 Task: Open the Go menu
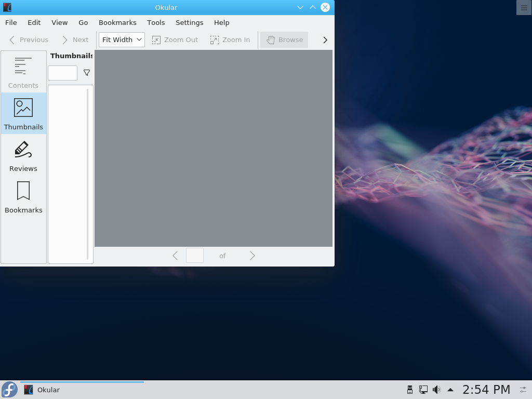(83, 23)
